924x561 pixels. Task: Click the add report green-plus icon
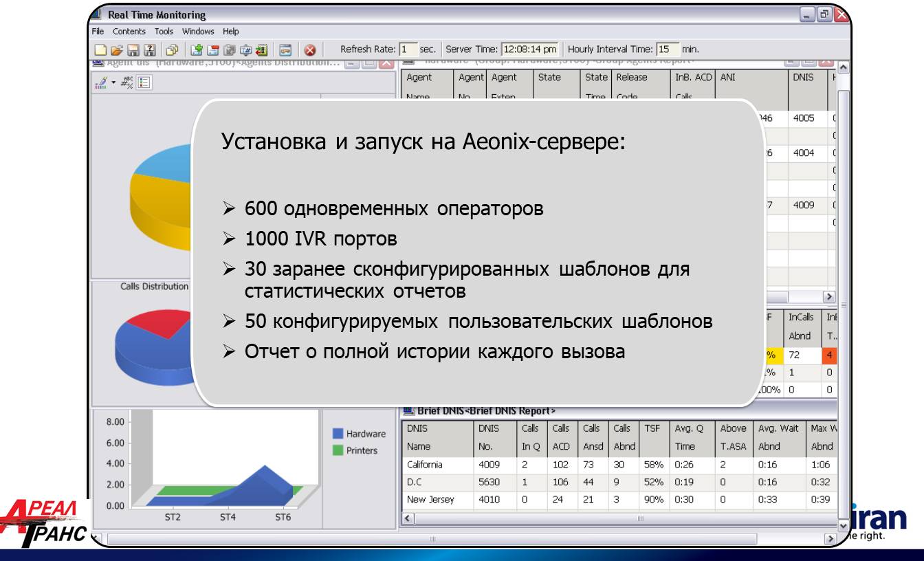coord(197,49)
